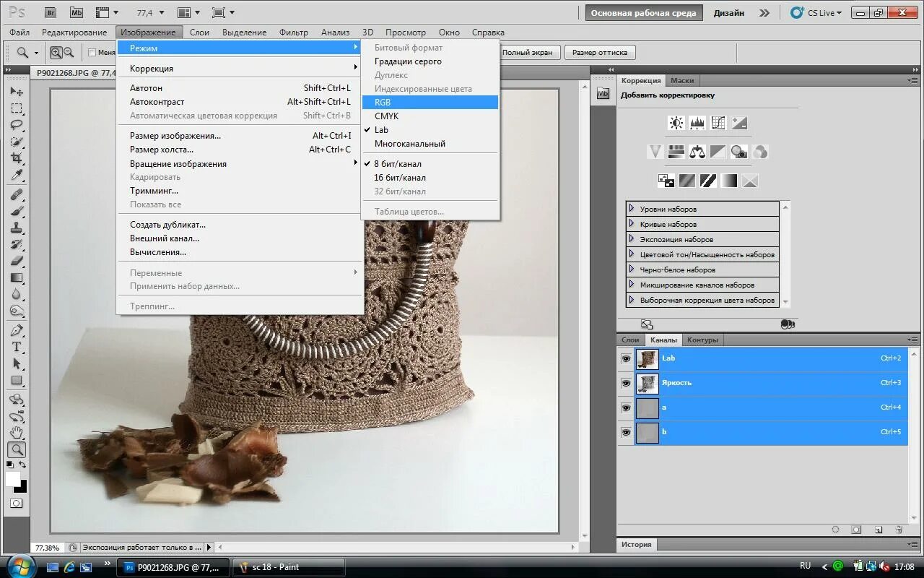Pick the Eyedropper tool
Screen dimensions: 924x578
click(x=17, y=176)
